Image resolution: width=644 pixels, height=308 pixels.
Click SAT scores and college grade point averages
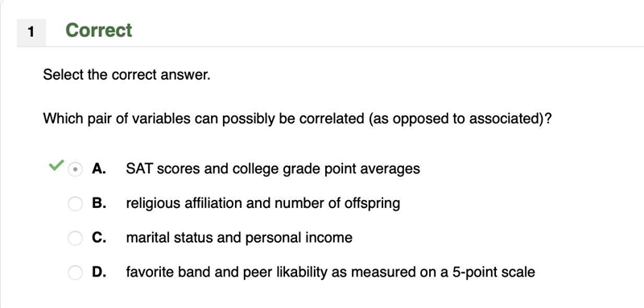273,169
